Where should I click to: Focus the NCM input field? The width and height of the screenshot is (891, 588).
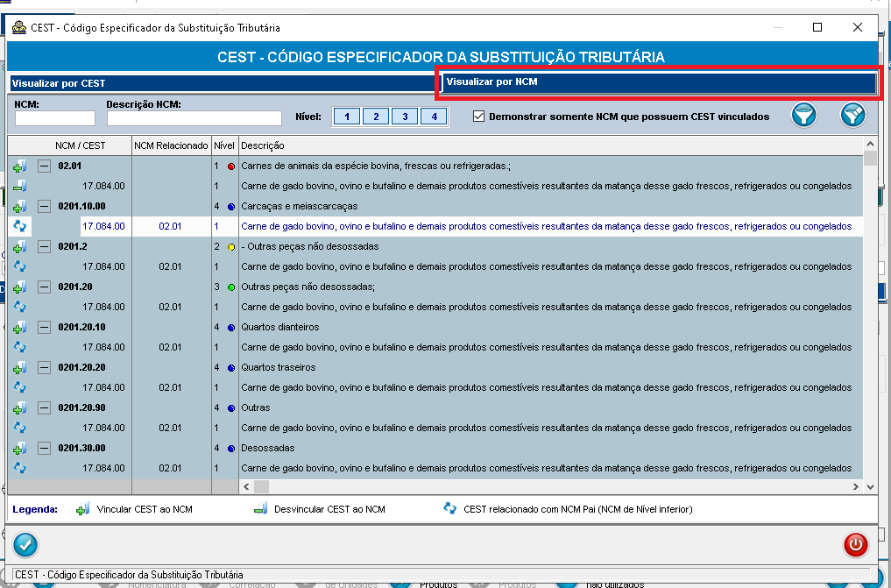(54, 118)
